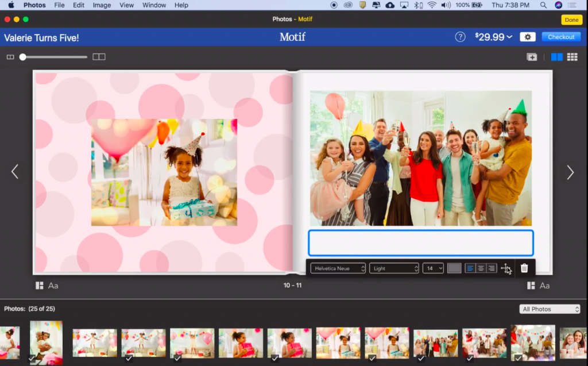This screenshot has height=366, width=588.
Task: Open the Apple menu
Action: tap(11, 5)
